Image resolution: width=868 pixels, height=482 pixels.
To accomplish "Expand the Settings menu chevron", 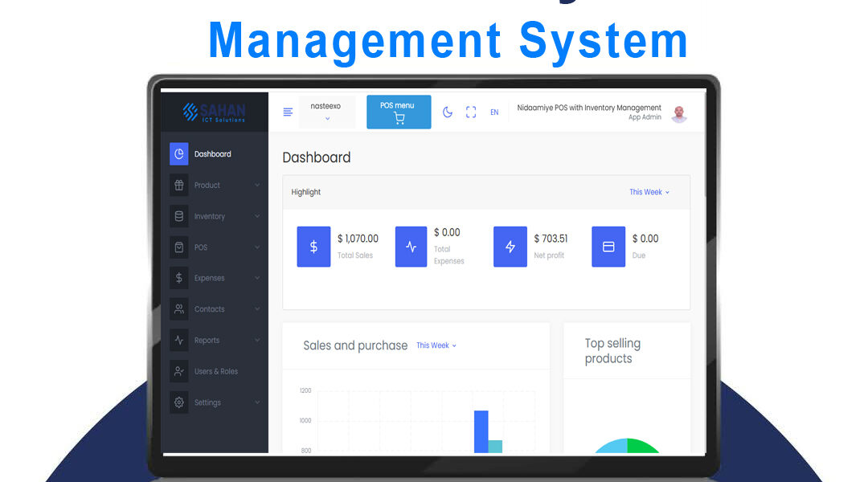I will (x=257, y=402).
